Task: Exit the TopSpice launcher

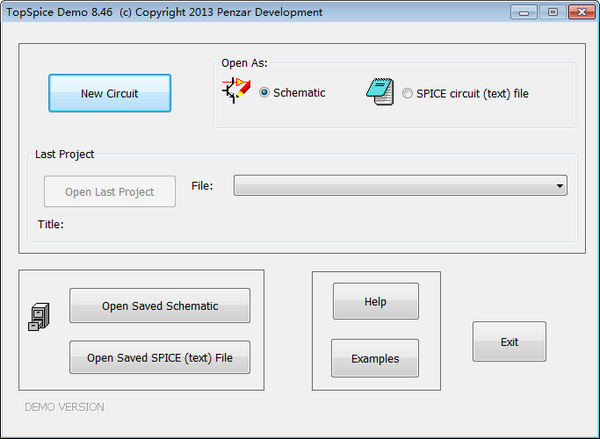Action: [x=509, y=341]
